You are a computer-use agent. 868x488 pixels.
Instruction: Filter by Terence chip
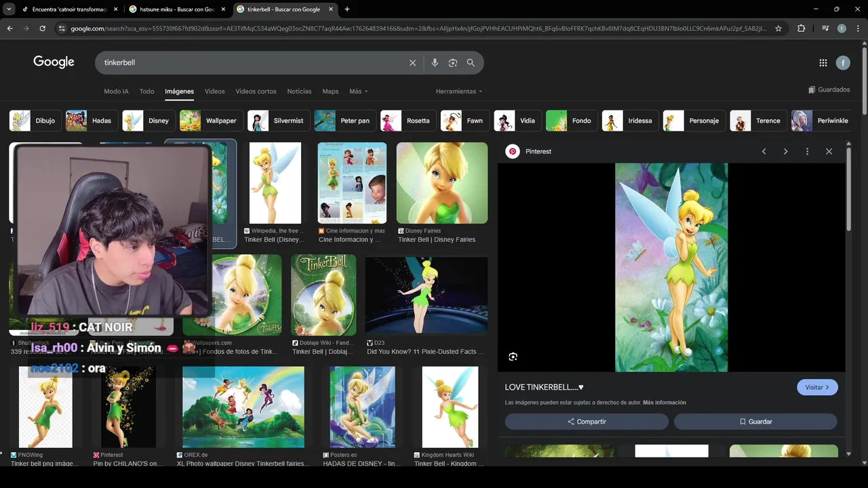pyautogui.click(x=758, y=121)
